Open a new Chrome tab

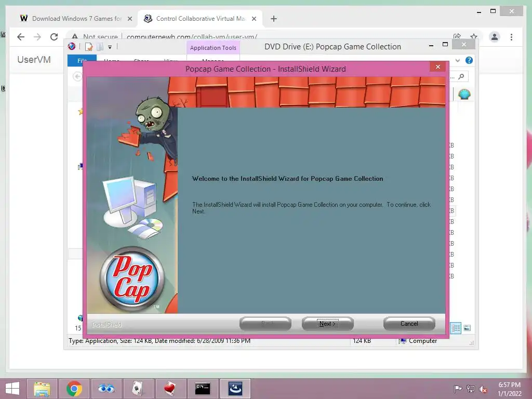274,19
